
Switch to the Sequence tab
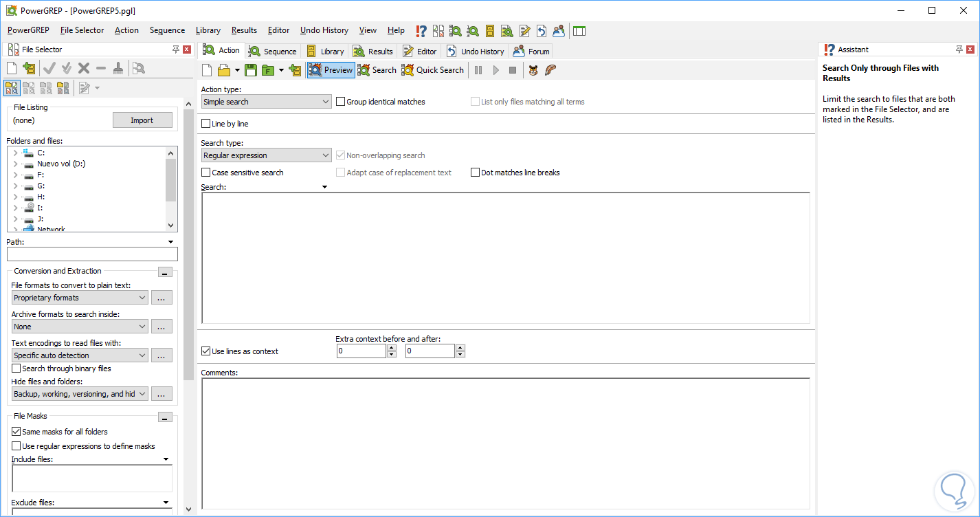273,52
